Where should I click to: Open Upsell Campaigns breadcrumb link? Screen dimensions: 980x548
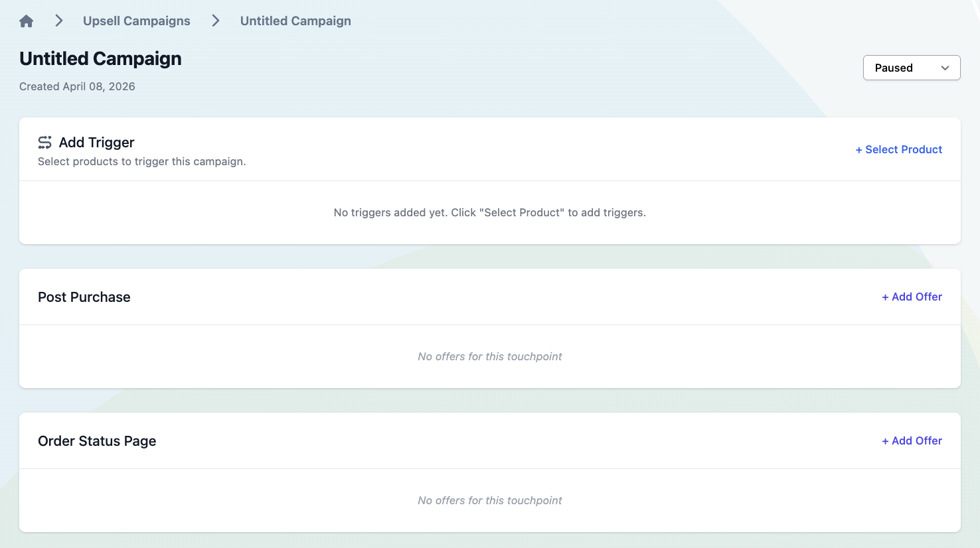click(x=137, y=21)
